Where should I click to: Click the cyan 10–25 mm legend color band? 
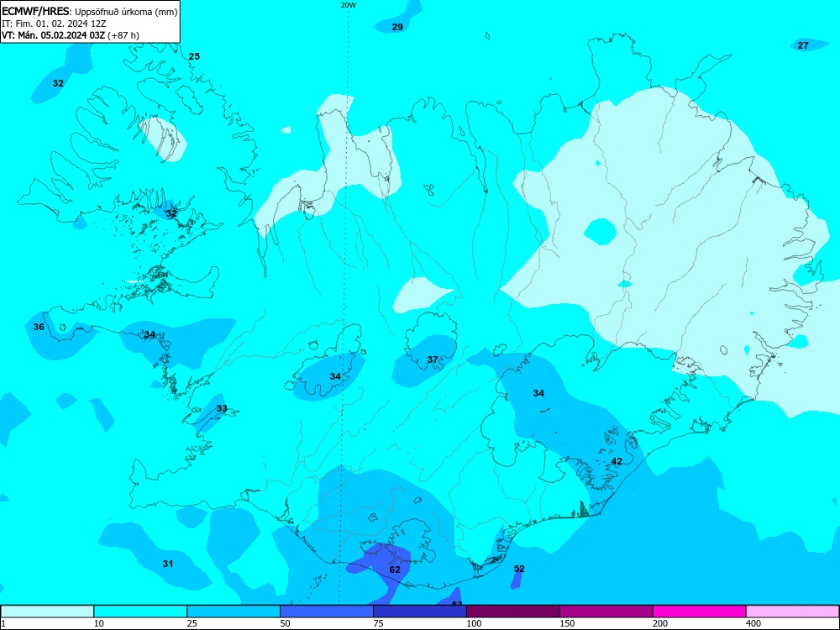pyautogui.click(x=140, y=612)
